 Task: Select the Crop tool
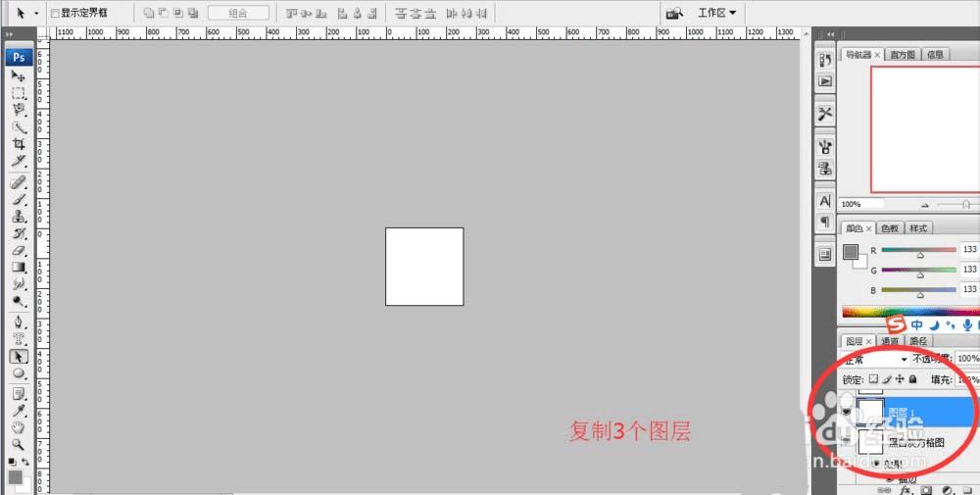tap(19, 144)
